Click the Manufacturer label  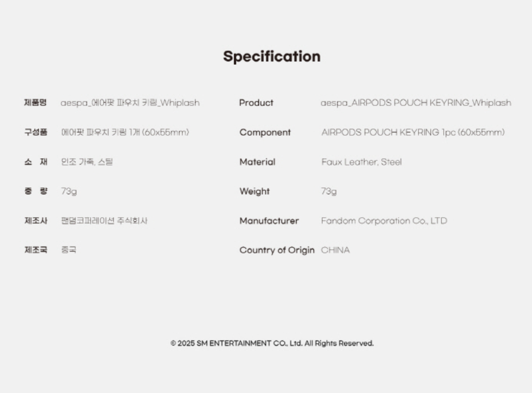(x=269, y=221)
